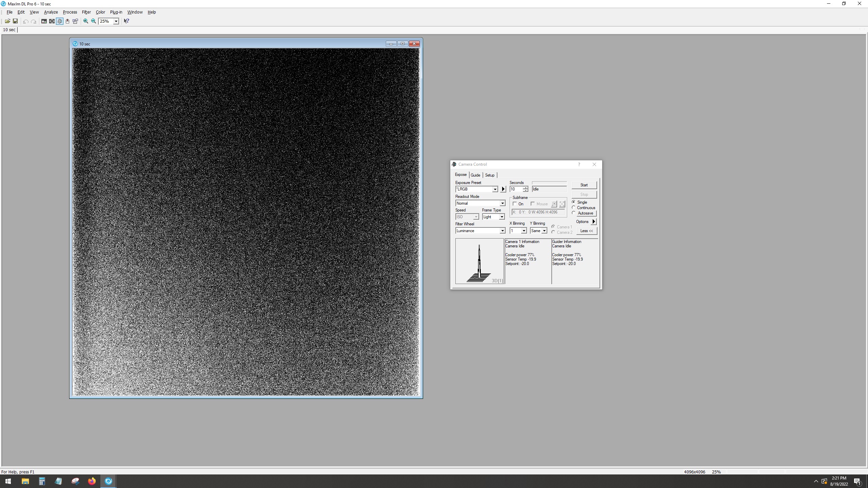
Task: Collapse the dialog with Less << button
Action: point(587,231)
